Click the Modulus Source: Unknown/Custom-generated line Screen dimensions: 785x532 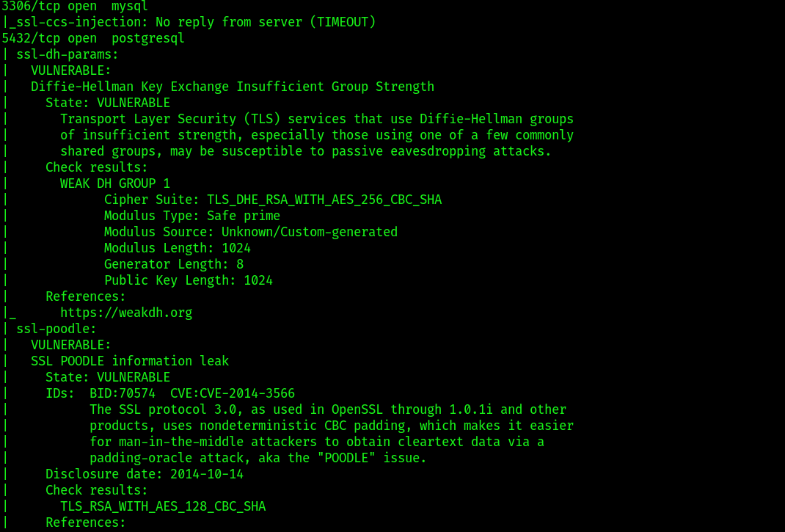251,232
